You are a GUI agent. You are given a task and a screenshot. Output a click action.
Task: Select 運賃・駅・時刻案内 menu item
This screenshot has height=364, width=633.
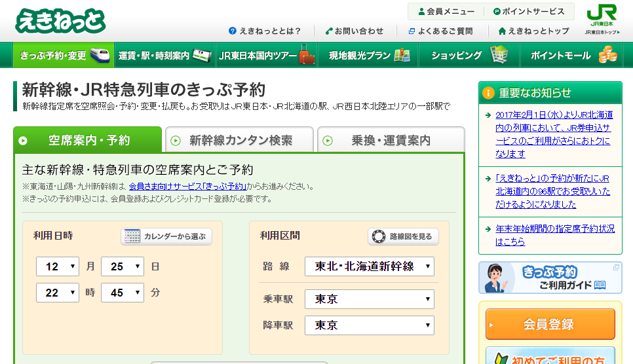(x=164, y=55)
